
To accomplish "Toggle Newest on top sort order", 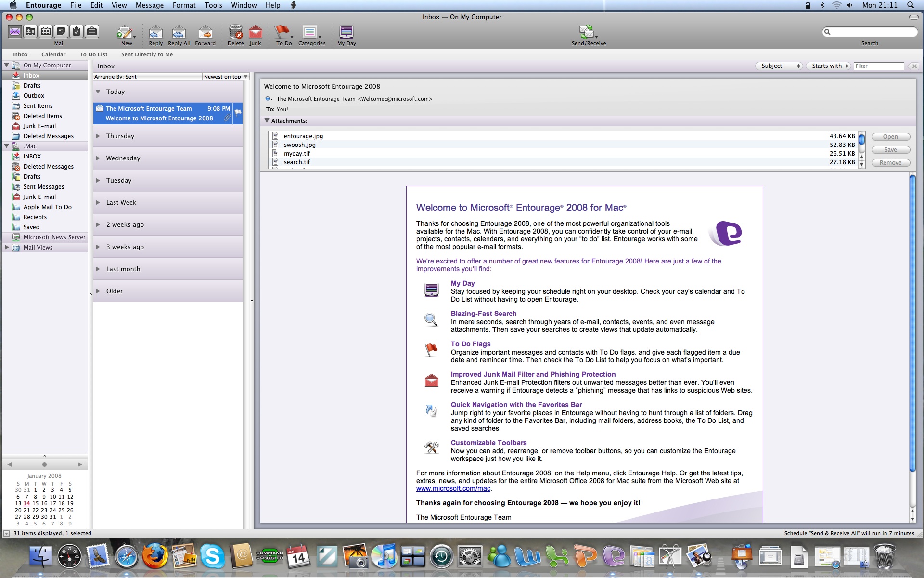I will pyautogui.click(x=225, y=77).
